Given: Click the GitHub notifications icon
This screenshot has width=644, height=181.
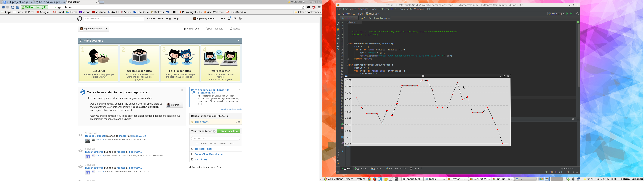Looking at the screenshot, I should (x=229, y=18).
